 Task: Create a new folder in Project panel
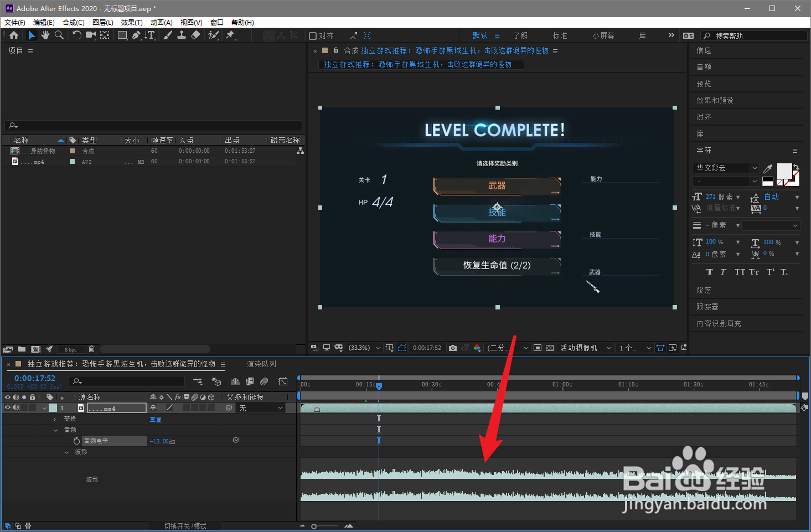(x=22, y=349)
